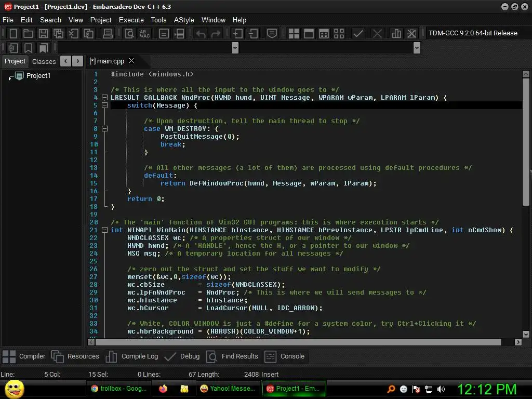Collapse the WinMain function fold at line 21
Image resolution: width=532 pixels, height=399 pixels.
point(105,230)
